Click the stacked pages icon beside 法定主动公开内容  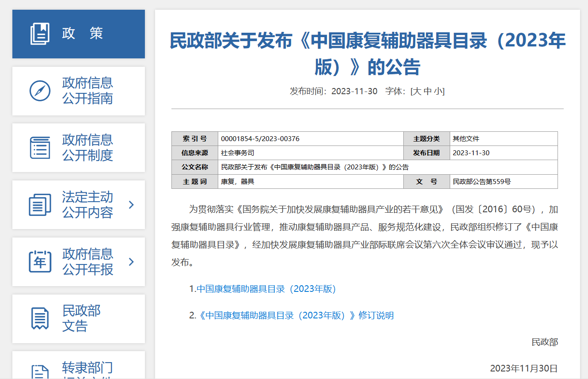click(40, 205)
